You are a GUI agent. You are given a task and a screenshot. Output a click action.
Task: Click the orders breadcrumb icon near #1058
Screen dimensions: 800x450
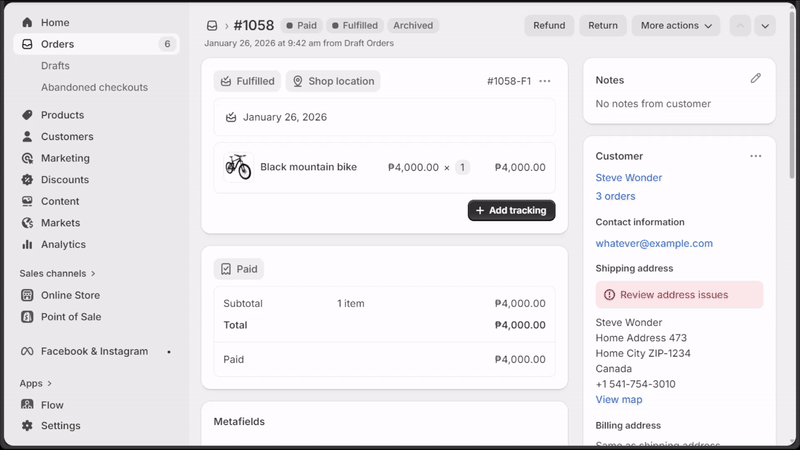(212, 26)
